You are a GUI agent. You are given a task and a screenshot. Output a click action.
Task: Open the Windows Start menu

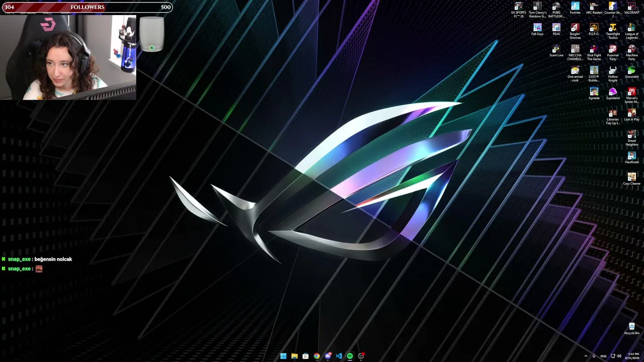[283, 356]
